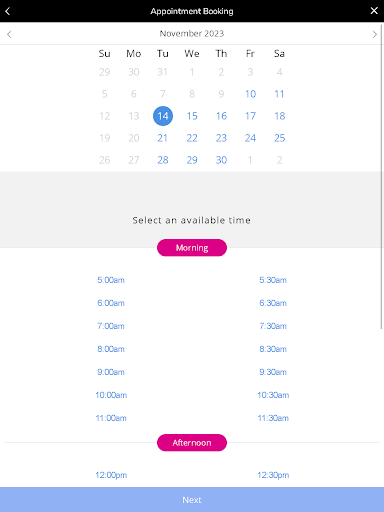Close the Appointment Booking screen
This screenshot has width=384, height=512.
click(374, 11)
